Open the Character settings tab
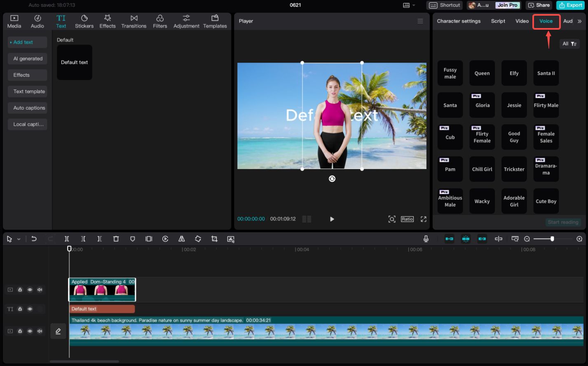Viewport: 588px width, 366px height. [x=459, y=21]
